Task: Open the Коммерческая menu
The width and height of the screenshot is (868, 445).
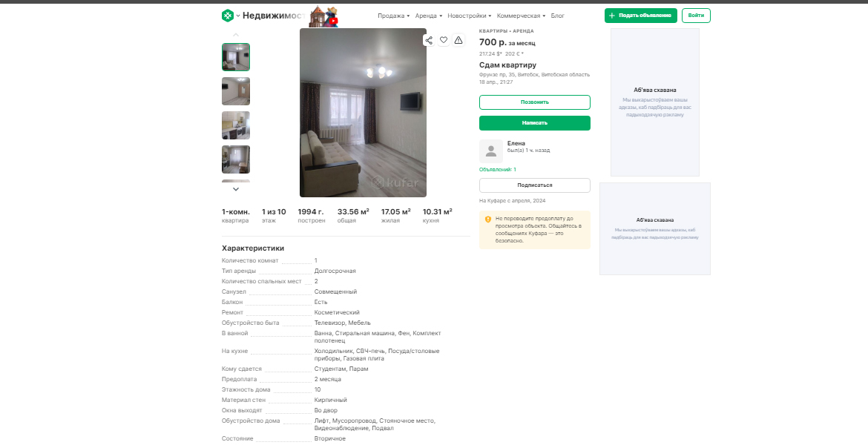Action: click(x=521, y=16)
